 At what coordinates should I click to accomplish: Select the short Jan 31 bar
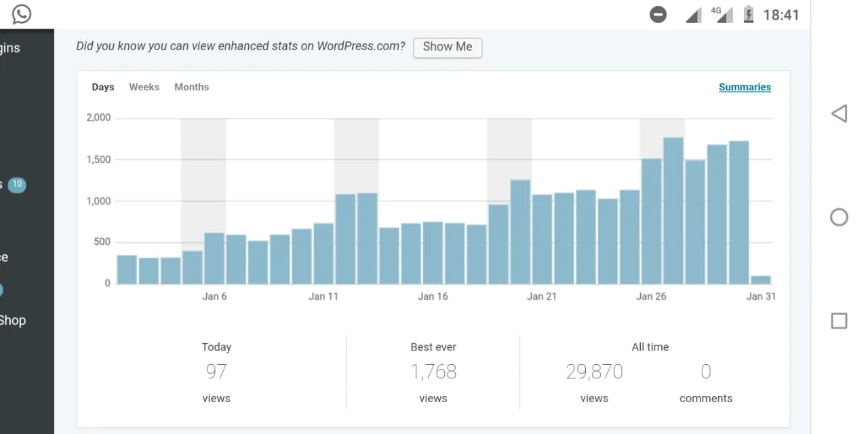[760, 279]
